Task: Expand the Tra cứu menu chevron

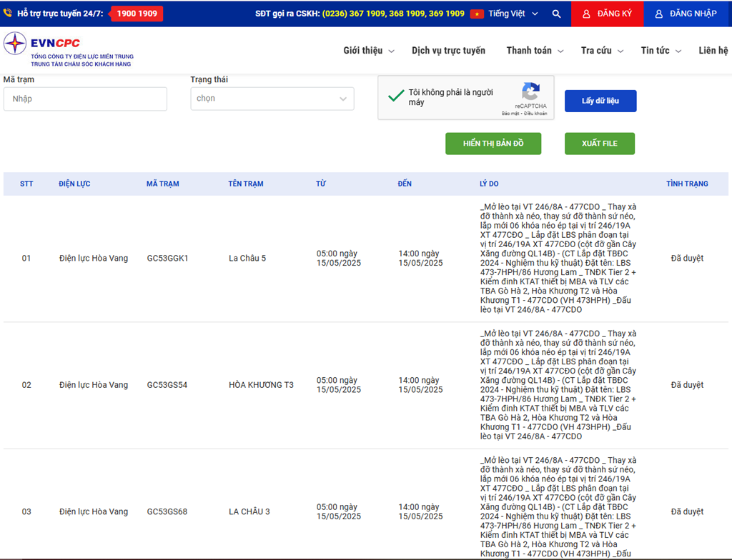Action: [x=620, y=51]
